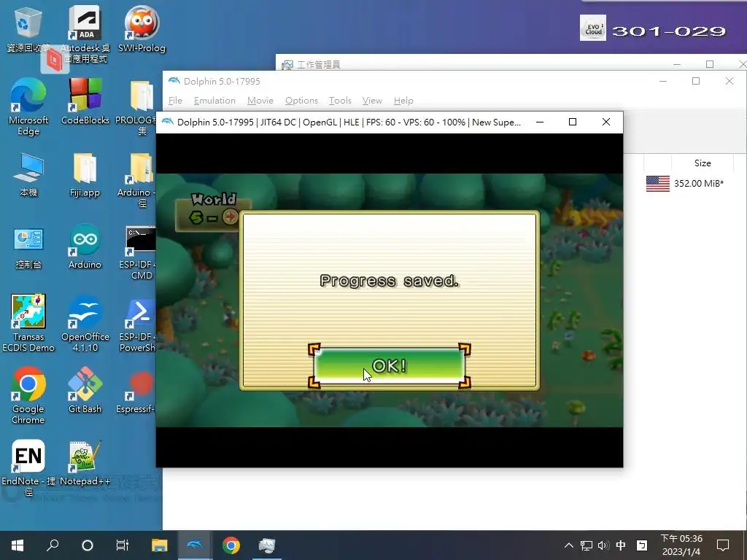
Task: Select the 352.00 MiB size entry
Action: [x=698, y=183]
